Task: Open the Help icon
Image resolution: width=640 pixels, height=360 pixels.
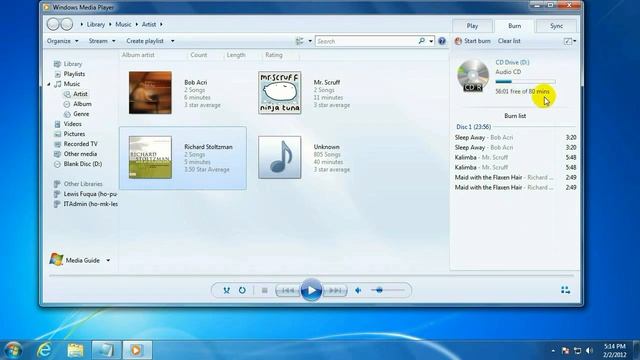Action: [442, 41]
